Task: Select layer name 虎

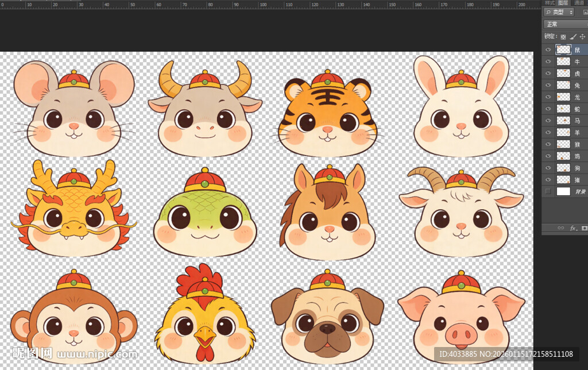Action: [x=578, y=74]
